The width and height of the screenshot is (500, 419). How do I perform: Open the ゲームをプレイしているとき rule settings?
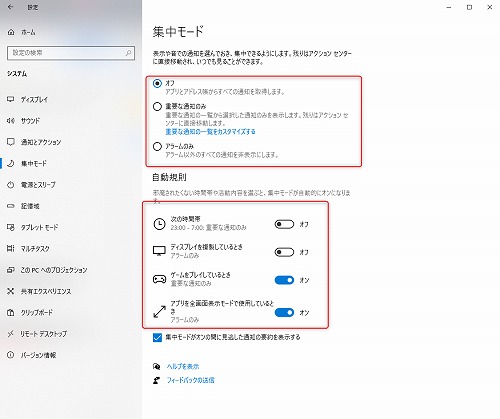200,279
